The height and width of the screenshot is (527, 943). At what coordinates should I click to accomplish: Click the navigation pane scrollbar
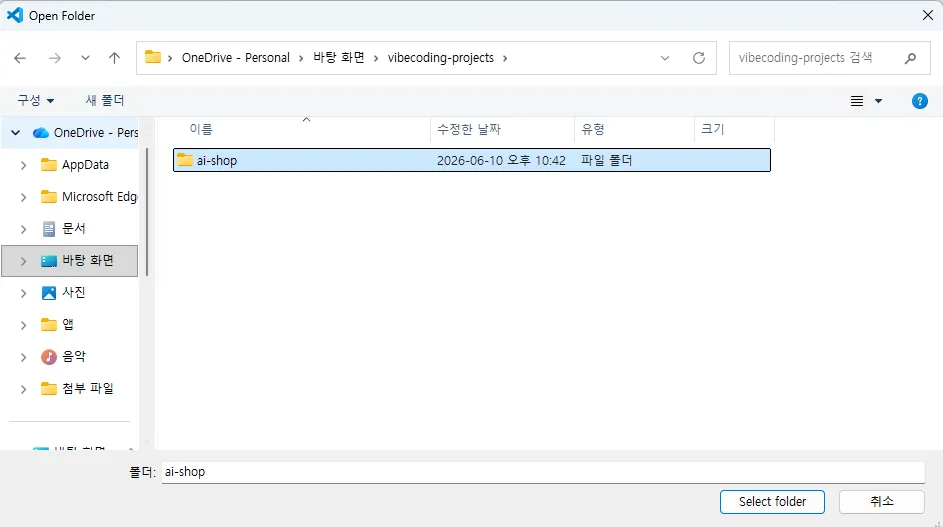(147, 211)
